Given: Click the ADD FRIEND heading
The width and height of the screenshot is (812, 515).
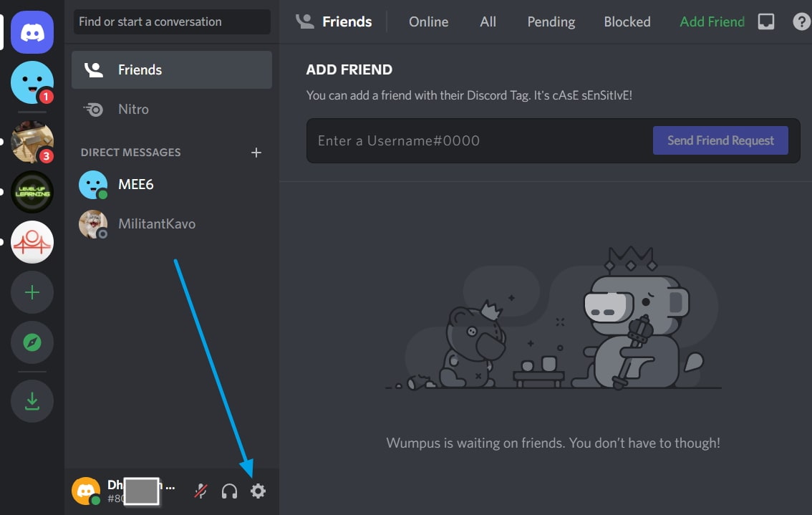Looking at the screenshot, I should tap(349, 69).
